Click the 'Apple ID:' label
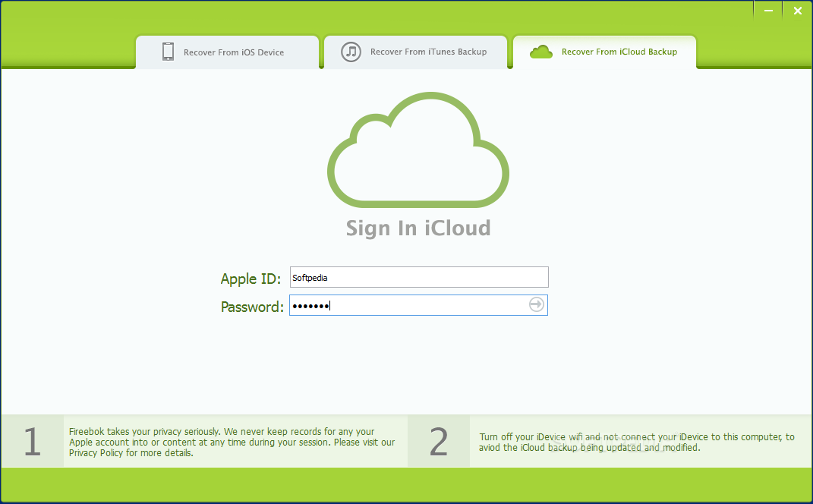 pos(251,279)
